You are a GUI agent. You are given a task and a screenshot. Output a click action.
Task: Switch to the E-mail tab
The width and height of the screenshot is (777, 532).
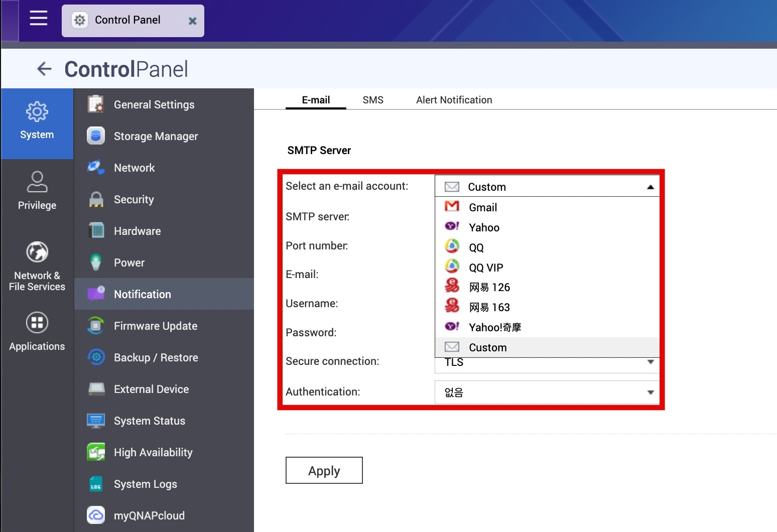click(316, 100)
